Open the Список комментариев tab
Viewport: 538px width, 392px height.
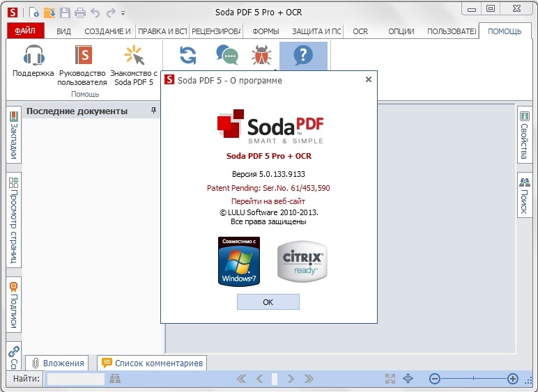pos(152,363)
